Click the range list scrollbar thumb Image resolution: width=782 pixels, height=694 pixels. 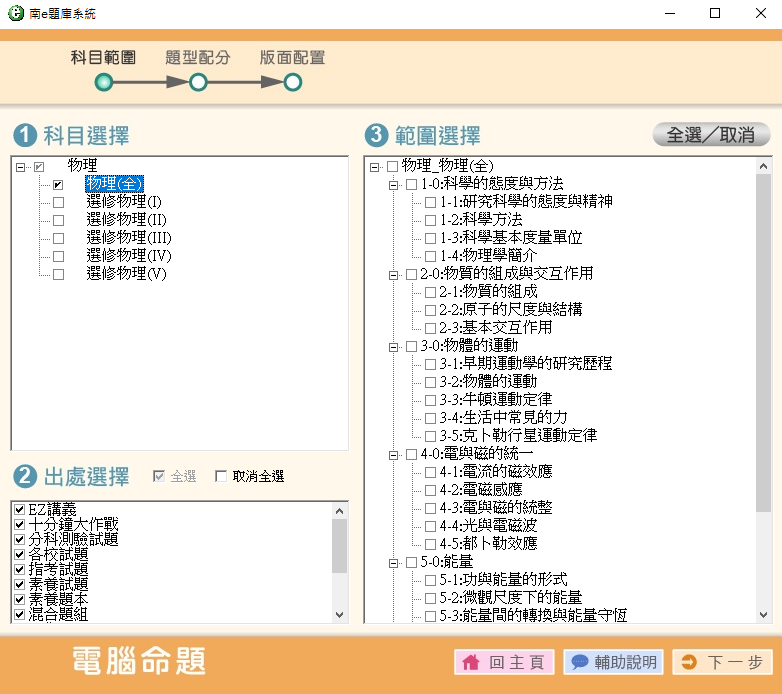(x=763, y=343)
